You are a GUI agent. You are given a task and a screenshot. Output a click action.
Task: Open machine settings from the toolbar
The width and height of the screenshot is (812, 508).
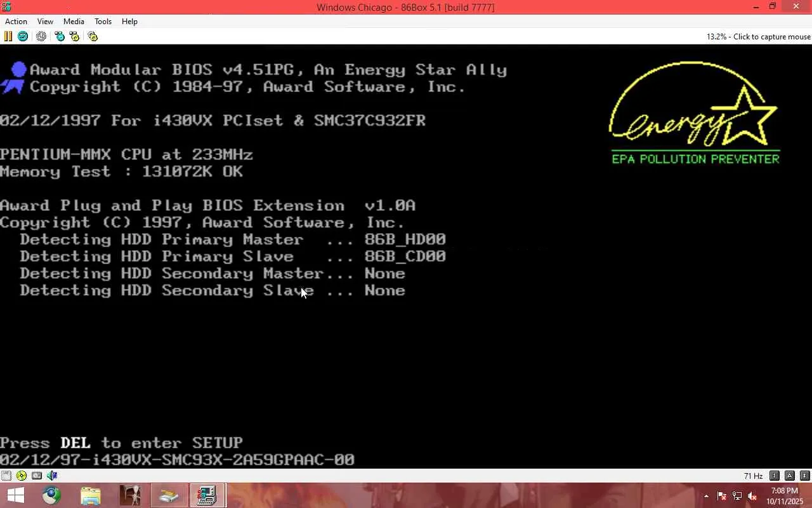(93, 36)
